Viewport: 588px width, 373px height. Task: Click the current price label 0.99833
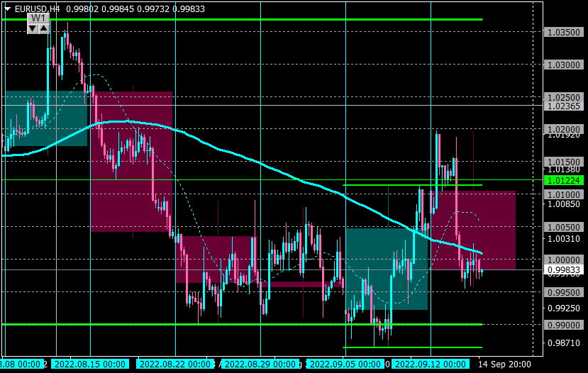pos(564,270)
